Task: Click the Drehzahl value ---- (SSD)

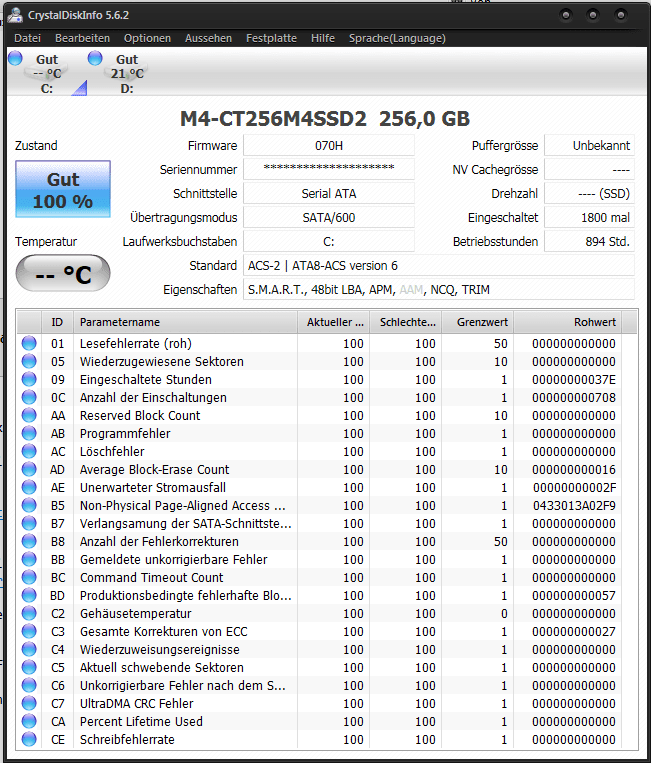Action: click(589, 194)
